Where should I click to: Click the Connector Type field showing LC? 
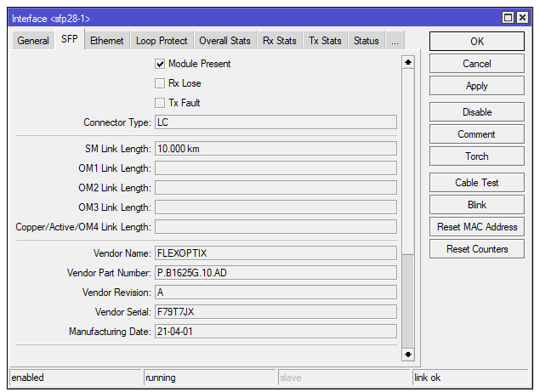(x=276, y=122)
